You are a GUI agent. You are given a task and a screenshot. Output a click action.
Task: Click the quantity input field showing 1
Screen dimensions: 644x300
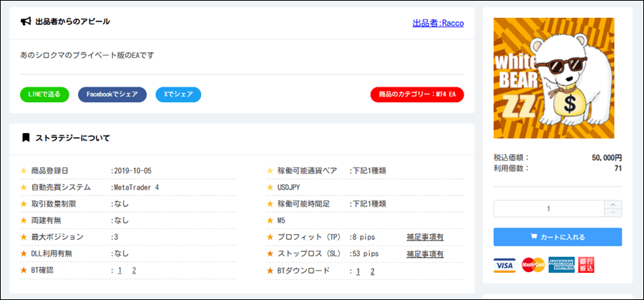549,209
